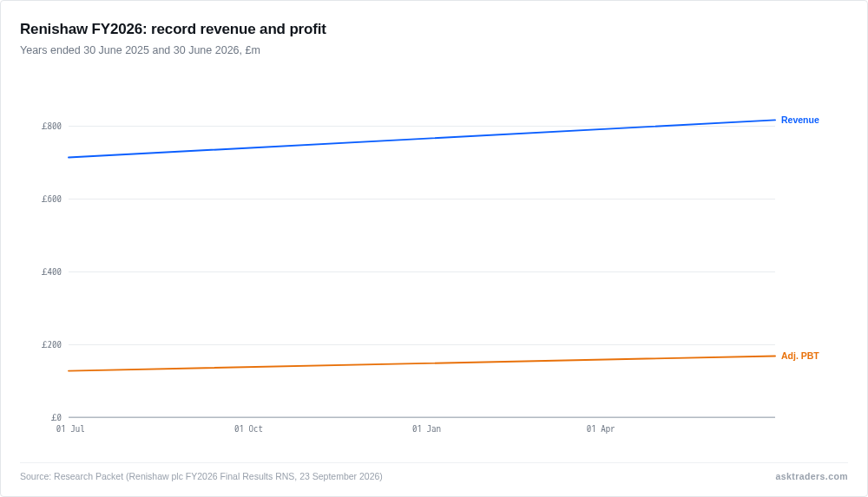Click the '£0' y-axis label
The image size is (868, 497).
tap(56, 417)
